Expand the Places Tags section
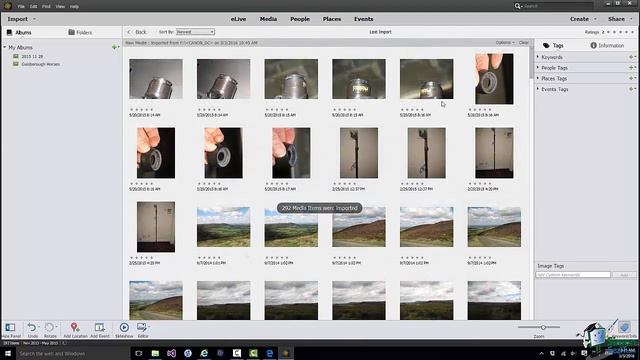The height and width of the screenshot is (360, 640). [x=538, y=78]
